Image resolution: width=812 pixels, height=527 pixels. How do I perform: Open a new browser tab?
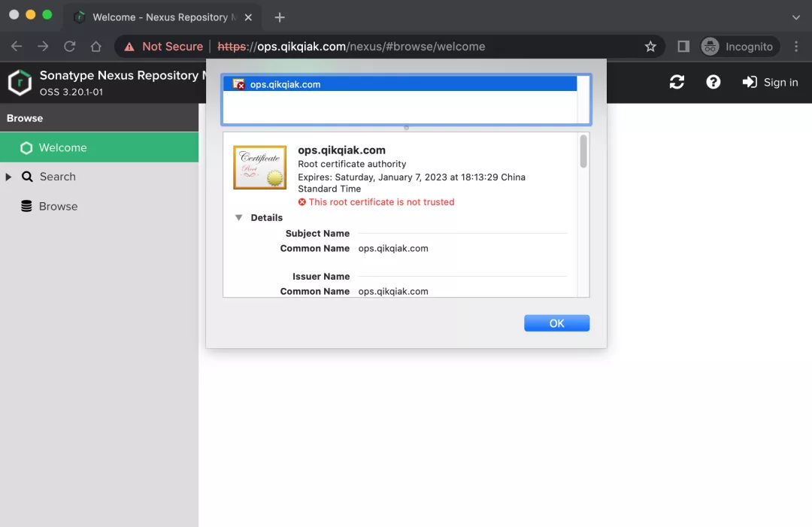[280, 17]
